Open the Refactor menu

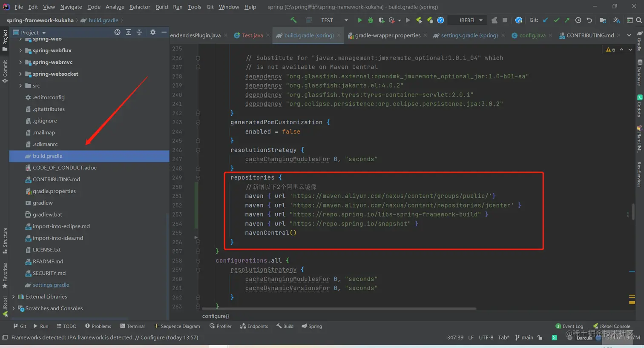pos(139,7)
